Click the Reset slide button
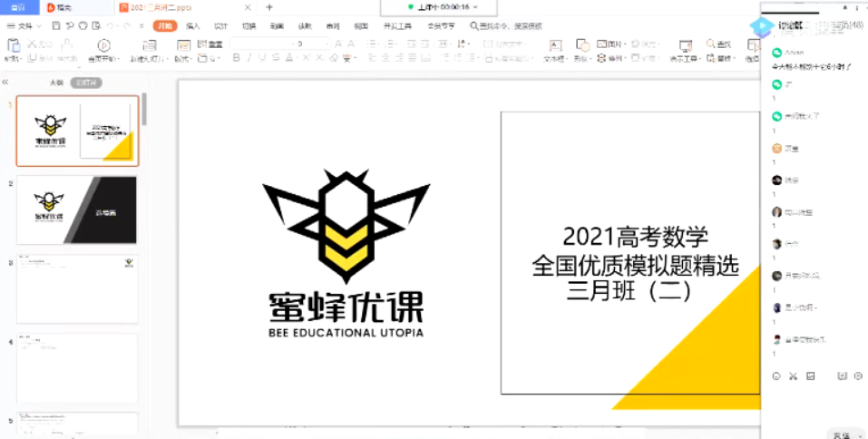Screen dimensions: 868x439 click(x=210, y=44)
